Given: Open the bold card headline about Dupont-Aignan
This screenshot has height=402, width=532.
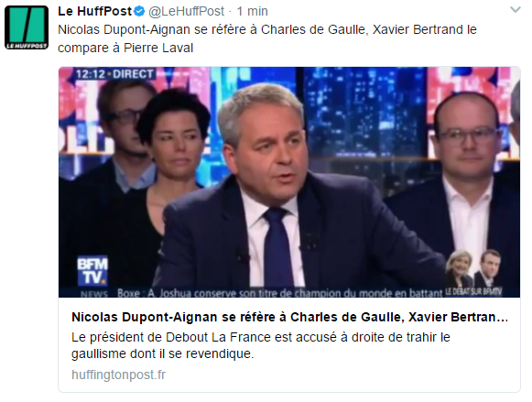Looking at the screenshot, I should 289,317.
